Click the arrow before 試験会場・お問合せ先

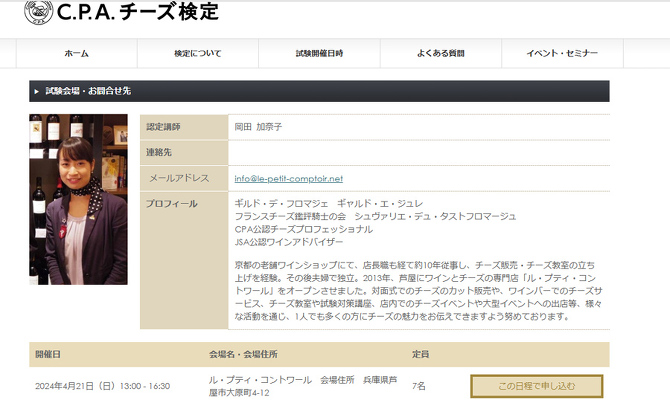37,91
